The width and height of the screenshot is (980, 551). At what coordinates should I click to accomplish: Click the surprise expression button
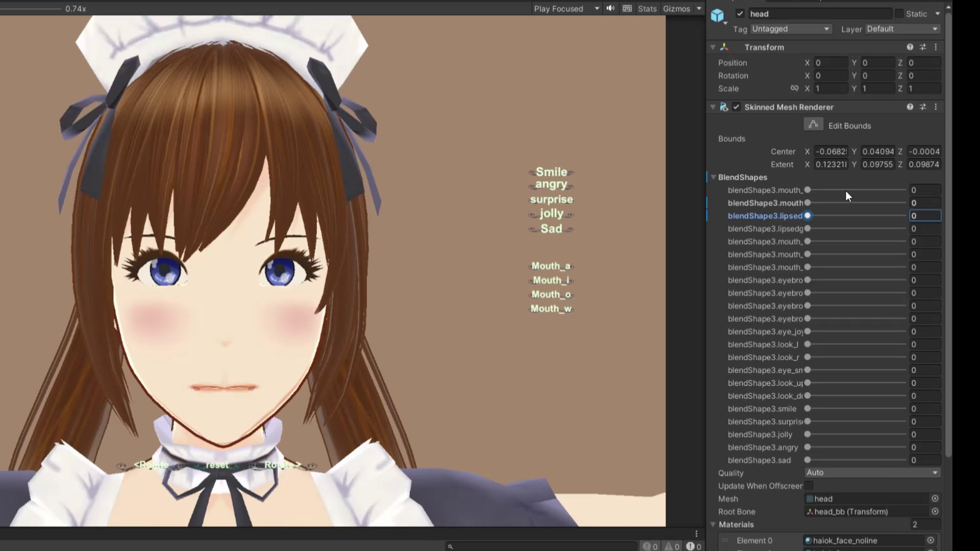pos(551,199)
